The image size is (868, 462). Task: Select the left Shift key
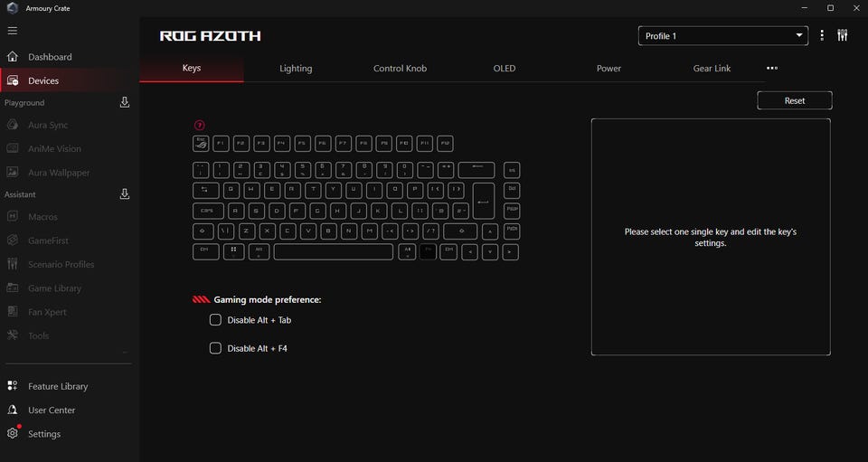[202, 231]
